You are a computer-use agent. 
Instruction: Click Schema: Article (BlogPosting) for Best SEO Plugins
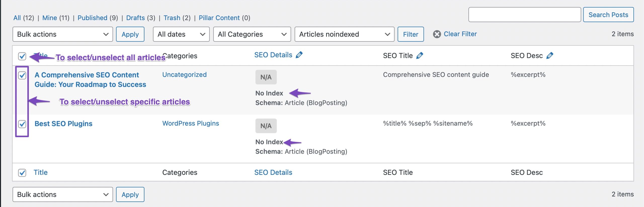[x=301, y=152]
